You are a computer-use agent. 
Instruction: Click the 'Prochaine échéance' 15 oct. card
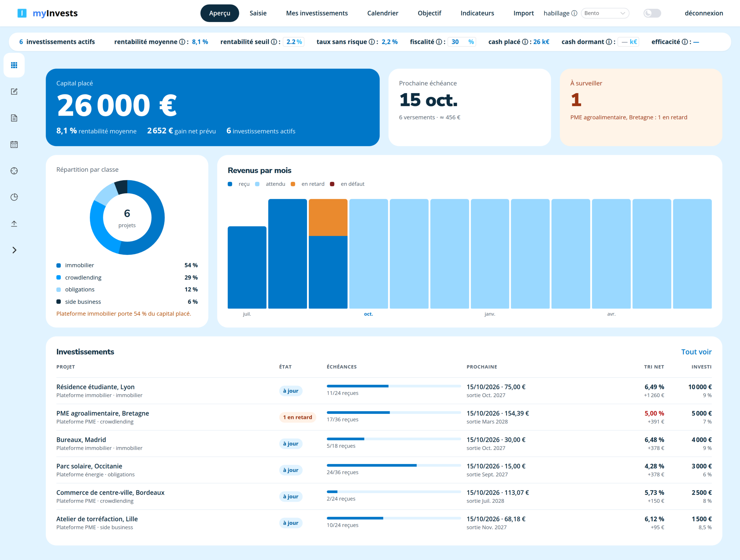pyautogui.click(x=469, y=107)
